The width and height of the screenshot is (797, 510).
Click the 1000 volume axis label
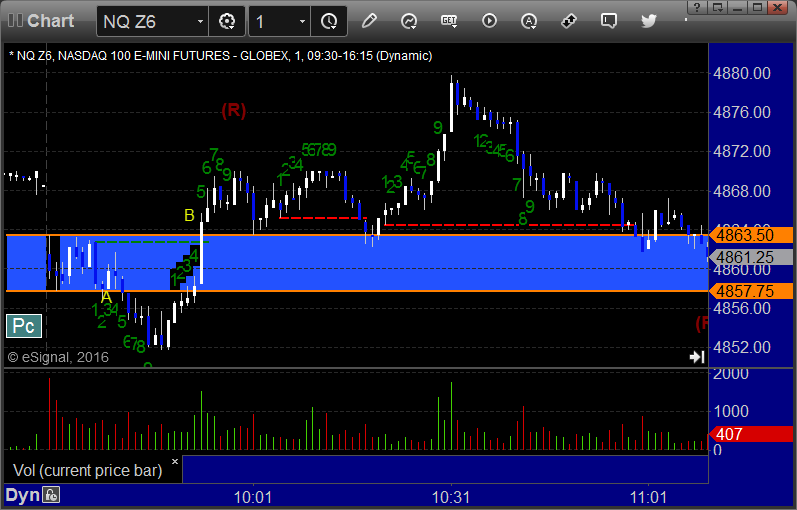[x=731, y=411]
